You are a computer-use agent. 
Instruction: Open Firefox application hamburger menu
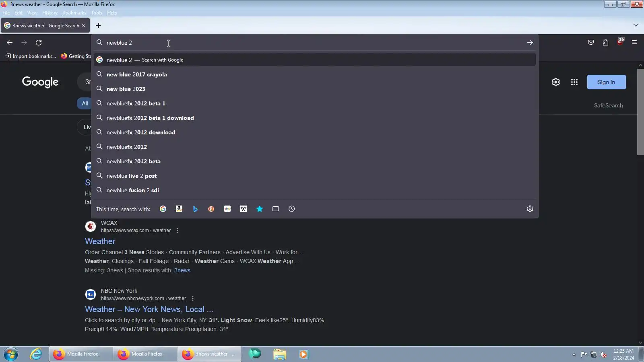click(634, 43)
